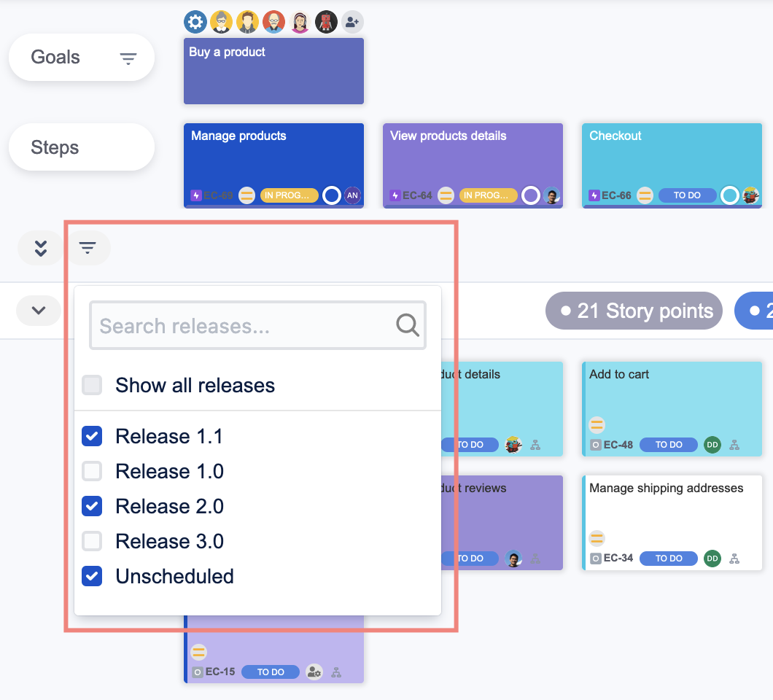
Task: Click the magnifier icon in release search
Action: [x=408, y=325]
